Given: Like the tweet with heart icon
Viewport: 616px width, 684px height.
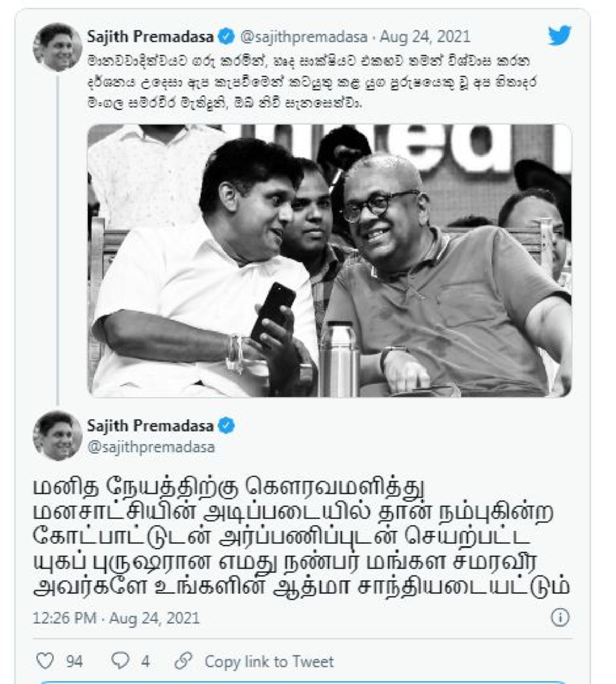Looking at the screenshot, I should pyautogui.click(x=45, y=661).
